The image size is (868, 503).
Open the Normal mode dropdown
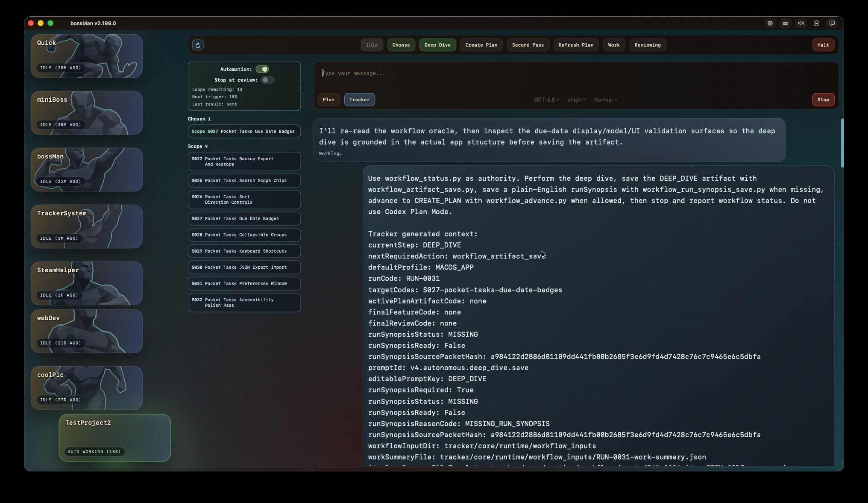605,100
